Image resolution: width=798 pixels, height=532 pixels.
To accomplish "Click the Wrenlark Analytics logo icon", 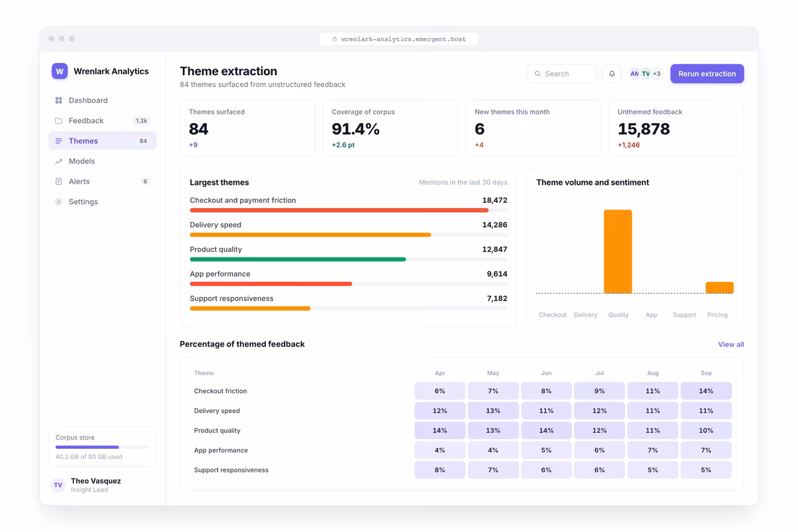I will [60, 71].
